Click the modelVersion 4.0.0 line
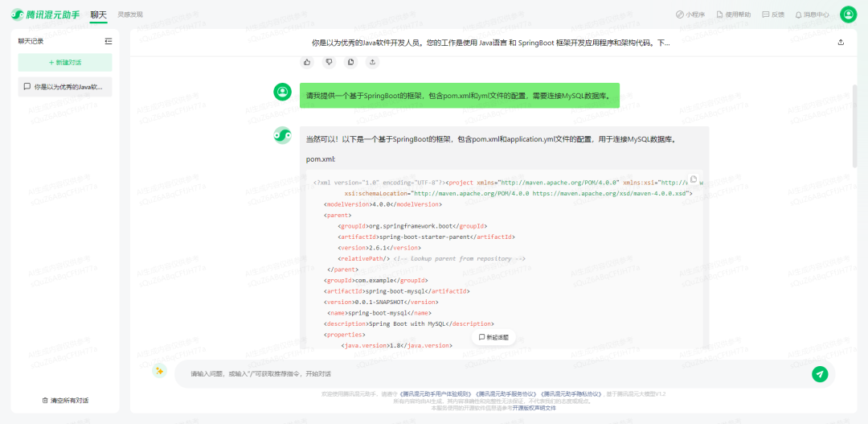This screenshot has height=424, width=868. 383,204
